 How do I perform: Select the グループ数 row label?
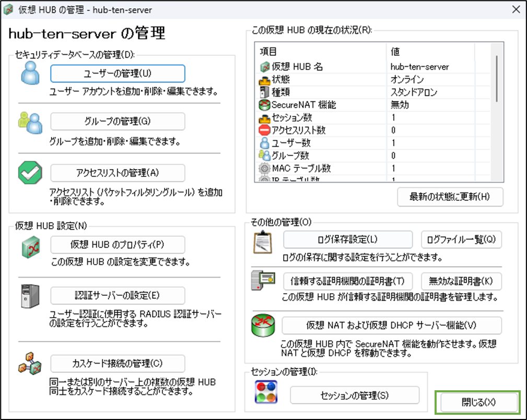click(x=290, y=156)
